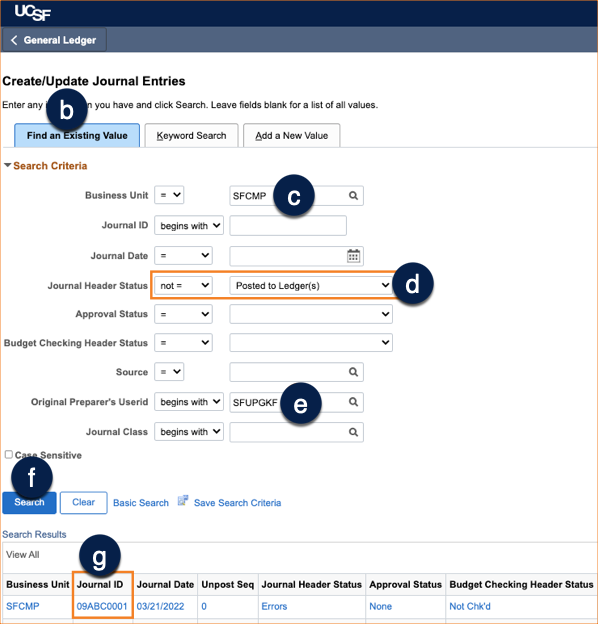This screenshot has width=598, height=624.
Task: Switch to the Keyword Search tab
Action: (x=191, y=135)
